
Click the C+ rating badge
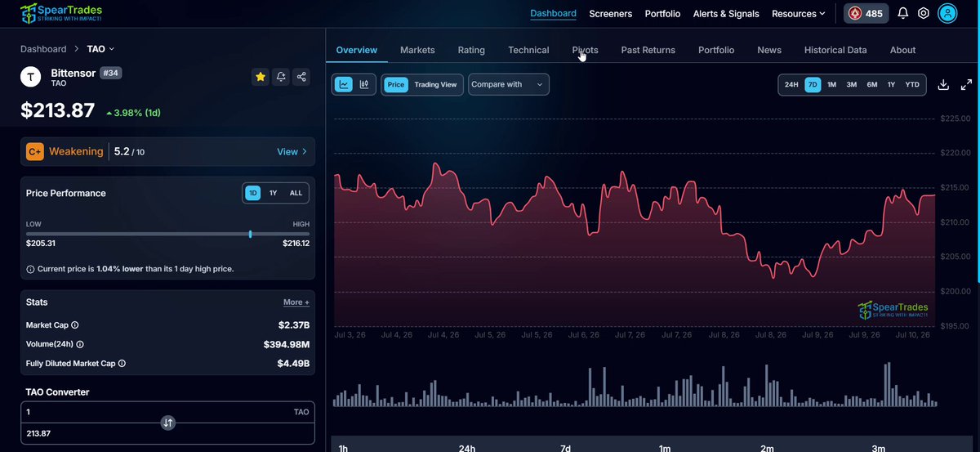coord(35,151)
